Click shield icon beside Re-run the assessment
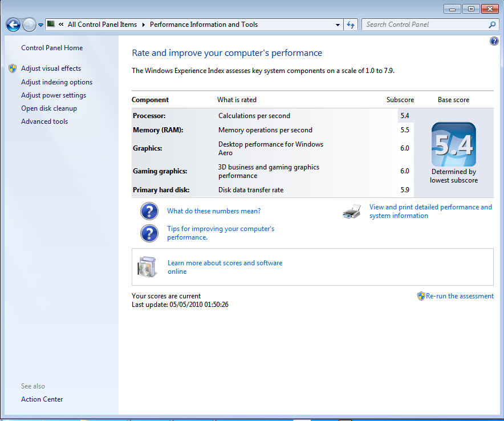 (421, 296)
